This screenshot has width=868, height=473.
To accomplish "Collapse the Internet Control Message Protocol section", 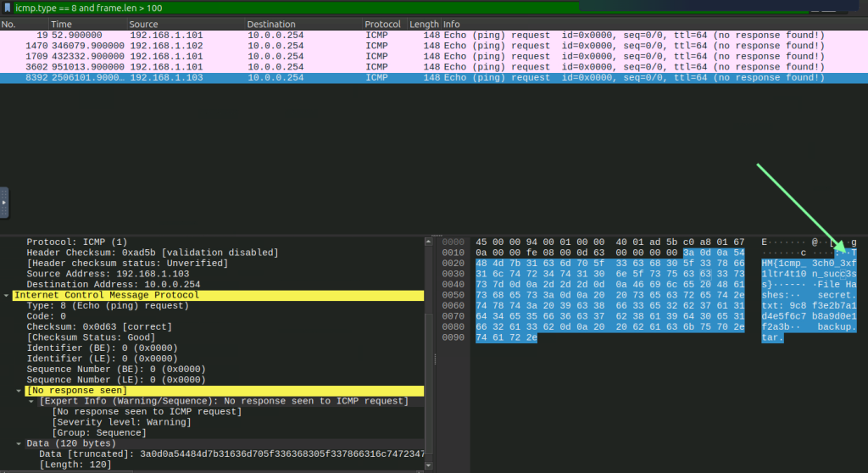I will point(8,295).
